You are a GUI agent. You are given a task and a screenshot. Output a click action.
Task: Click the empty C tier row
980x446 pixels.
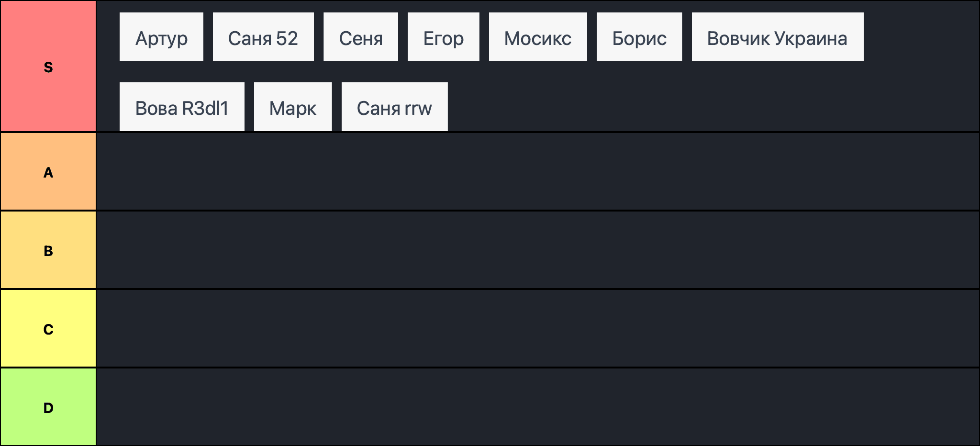click(x=537, y=329)
